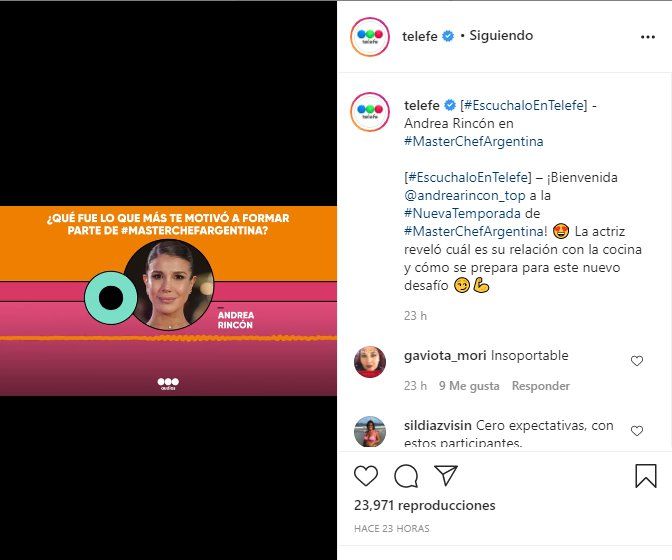Open the #NuevaTemporada hashtag link
Screen dimensions: 672x560
pos(462,213)
